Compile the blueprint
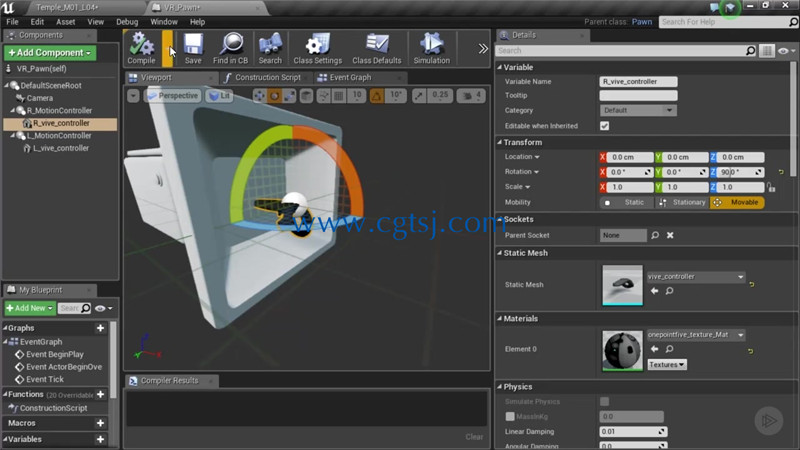This screenshot has width=800, height=450. coord(141,48)
